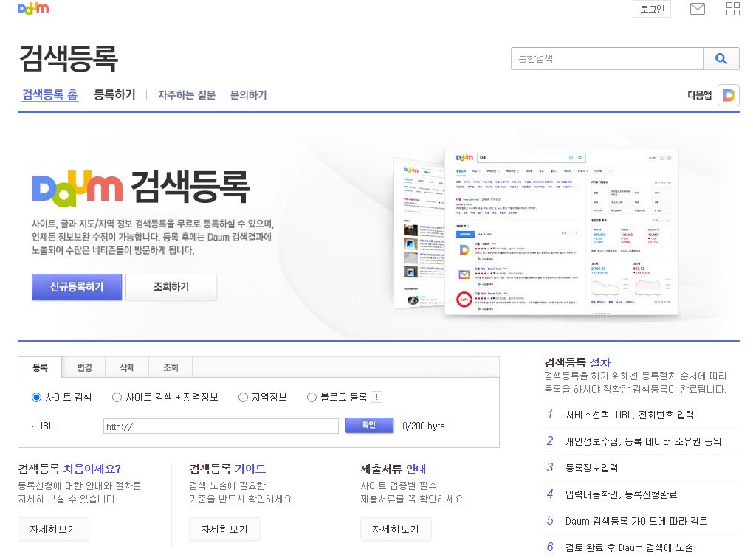Choose the 블로그 등록 radio button
Viewport: 753px width, 560px height.
[312, 398]
